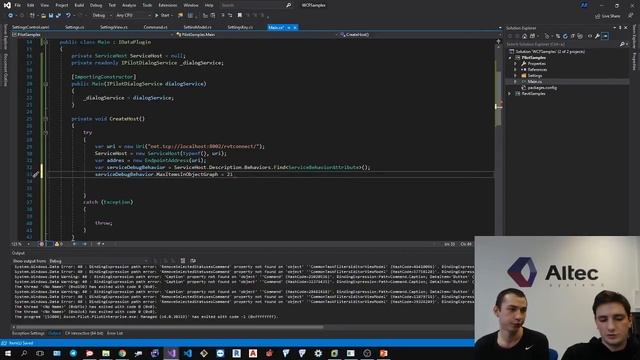Switch to the SettingsModel.cs tab
The width and height of the screenshot is (640, 360).
point(198,27)
